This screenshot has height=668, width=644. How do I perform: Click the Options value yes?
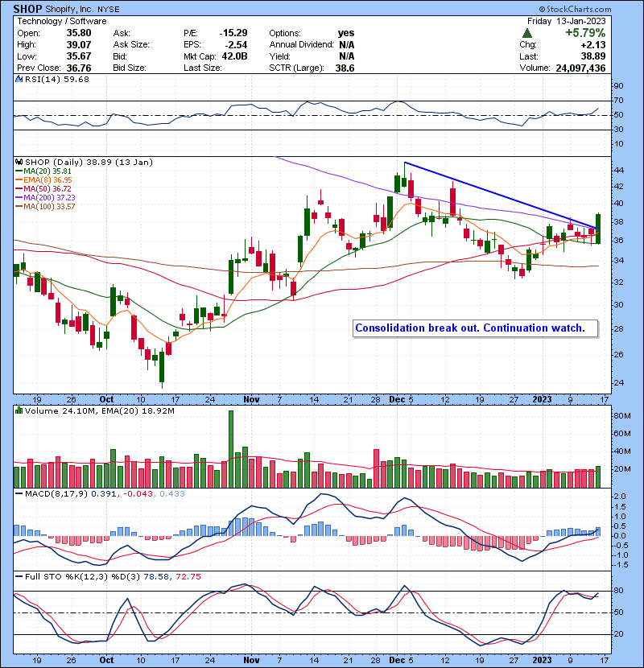(x=345, y=33)
